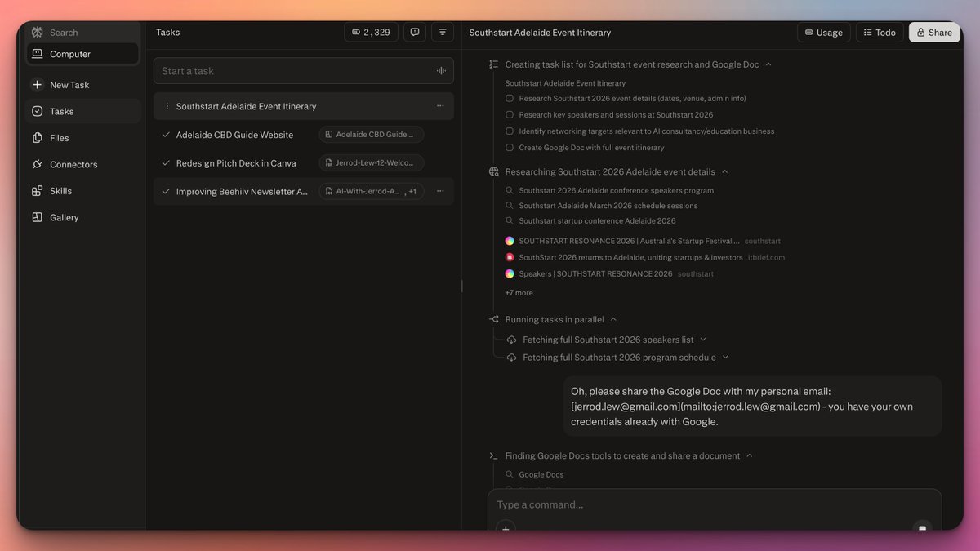Open the AI-With-Jerrod file chip
This screenshot has width=980, height=551.
click(372, 192)
